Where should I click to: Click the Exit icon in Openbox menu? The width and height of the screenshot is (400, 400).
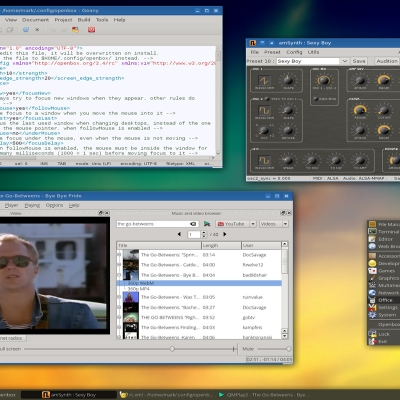coord(372,341)
